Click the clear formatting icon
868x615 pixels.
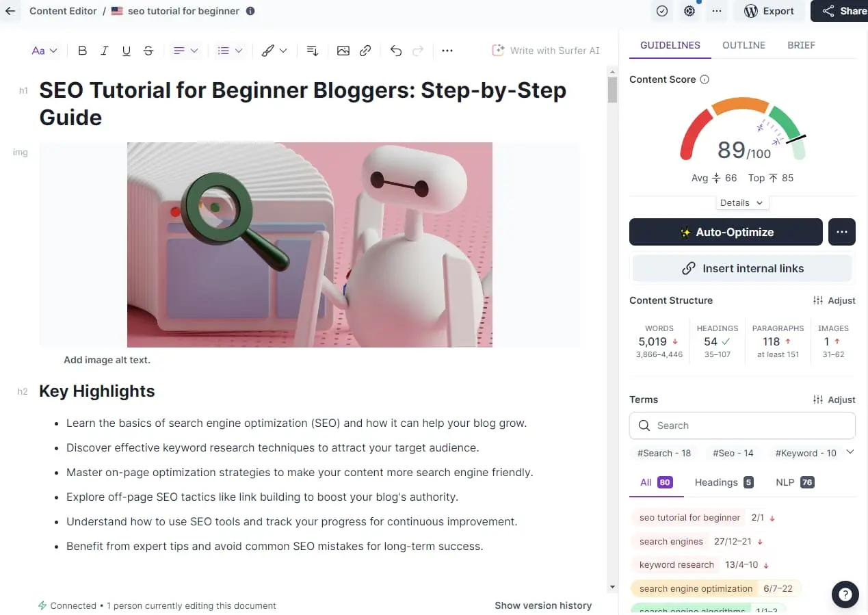click(313, 51)
